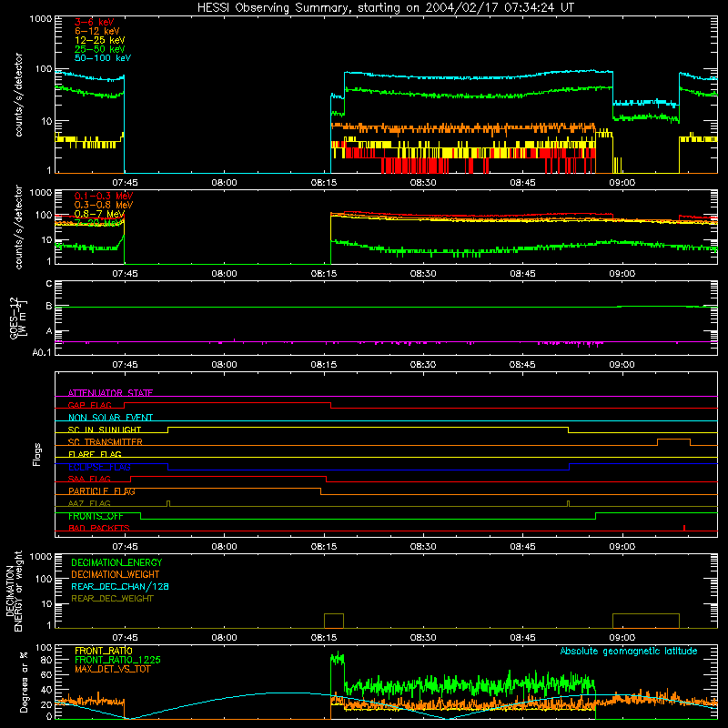The width and height of the screenshot is (728, 728).
Task: Click the DECIMATION_ENERGY legend label
Action: coord(116,562)
